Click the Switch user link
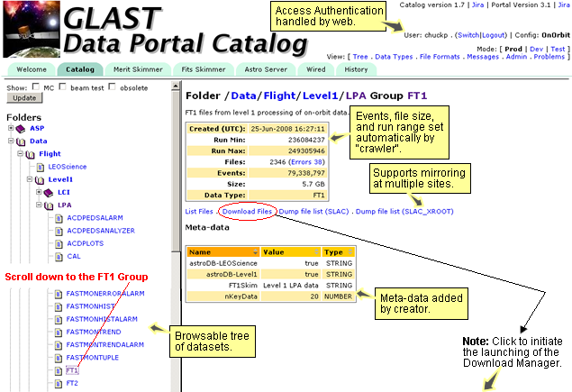Image resolution: width=572 pixels, height=392 pixels. [x=468, y=35]
